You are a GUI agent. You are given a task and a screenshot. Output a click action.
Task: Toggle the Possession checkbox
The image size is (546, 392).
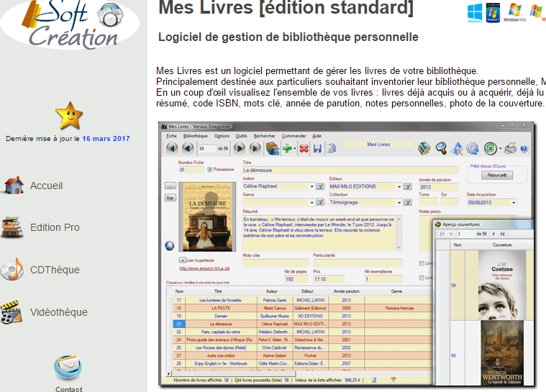(x=209, y=170)
